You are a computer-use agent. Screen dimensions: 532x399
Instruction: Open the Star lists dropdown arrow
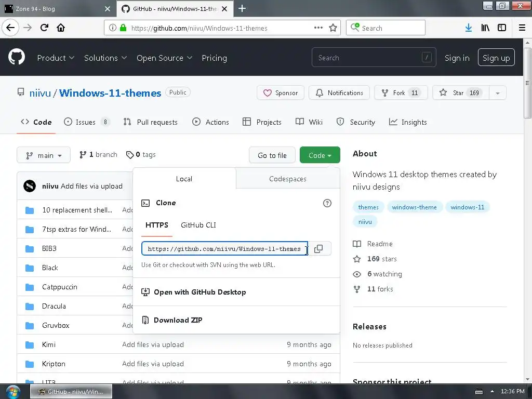(497, 92)
